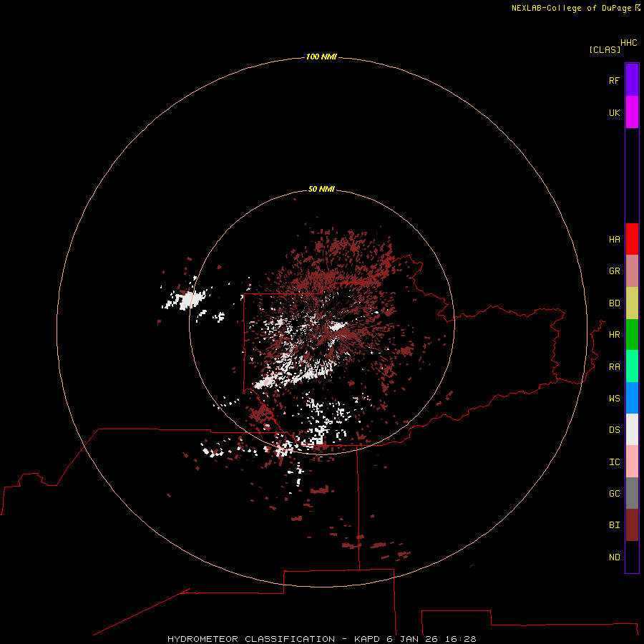Pick the HR dark green swatch
The height and width of the screenshot is (644, 644).
(x=632, y=335)
